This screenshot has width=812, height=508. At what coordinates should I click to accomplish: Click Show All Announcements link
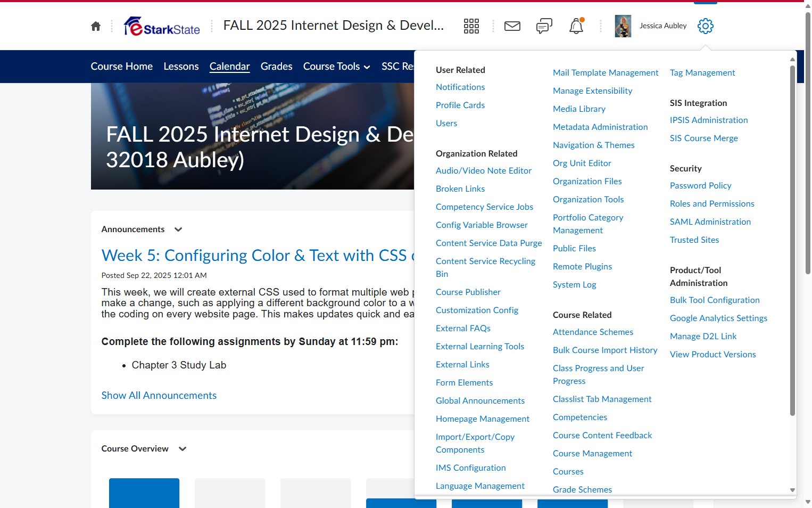[x=159, y=396]
